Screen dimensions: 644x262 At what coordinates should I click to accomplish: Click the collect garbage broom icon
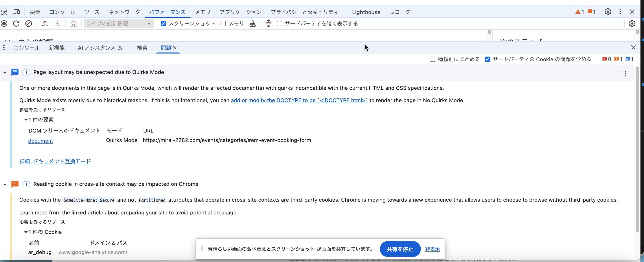[252, 24]
